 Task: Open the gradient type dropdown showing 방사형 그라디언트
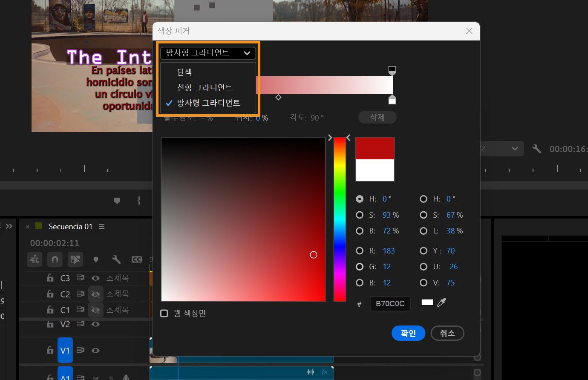[x=208, y=53]
